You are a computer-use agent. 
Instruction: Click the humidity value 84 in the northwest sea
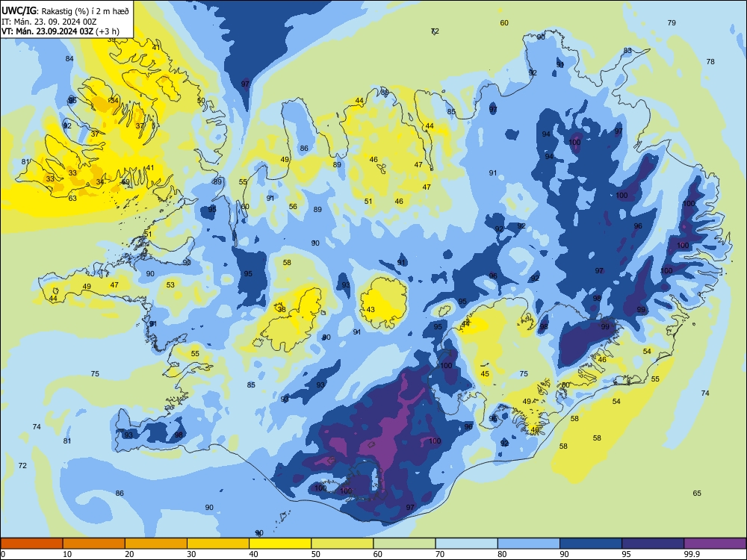[x=69, y=58]
